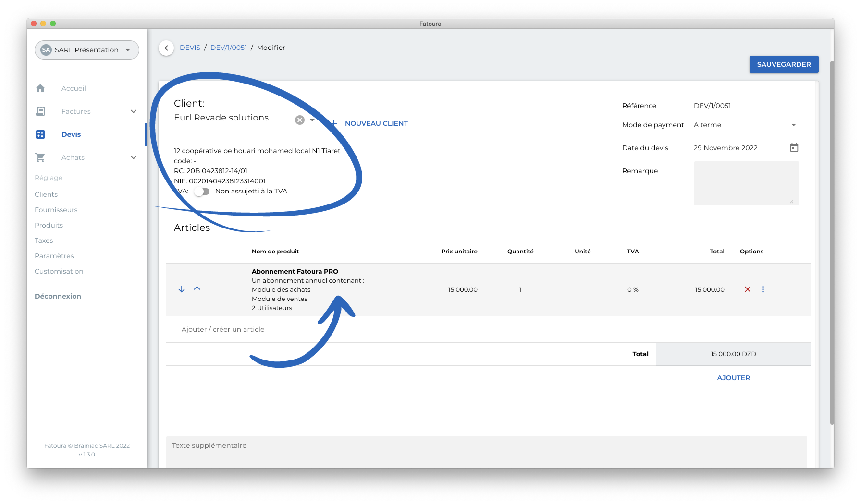Delete the article using the red X
861x504 pixels.
(748, 289)
